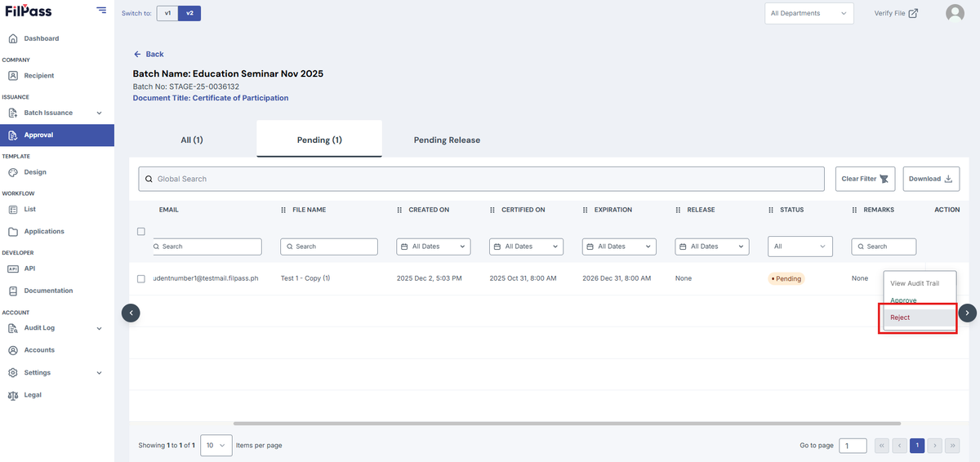Open the items per page dropdown

216,446
